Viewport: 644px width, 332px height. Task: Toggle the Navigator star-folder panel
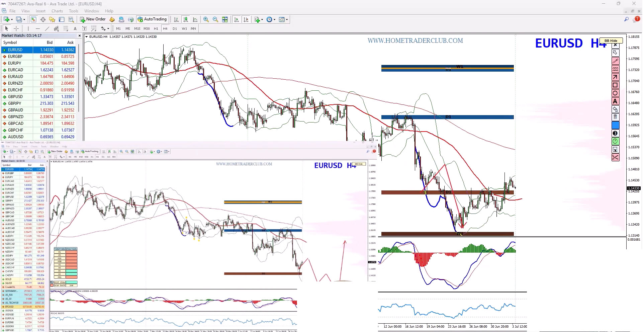(52, 19)
